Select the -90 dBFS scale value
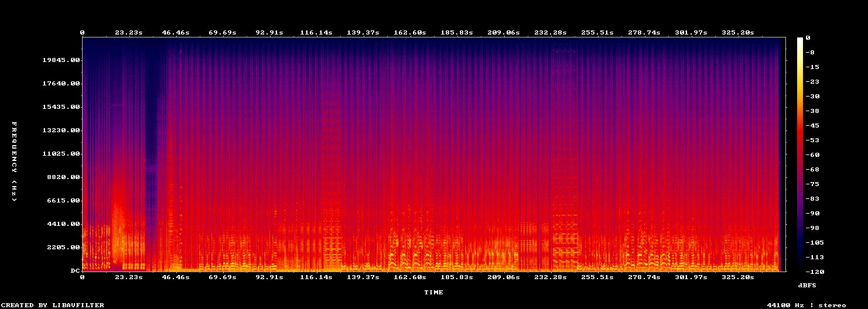Image resolution: width=868 pixels, height=309 pixels. [x=812, y=214]
